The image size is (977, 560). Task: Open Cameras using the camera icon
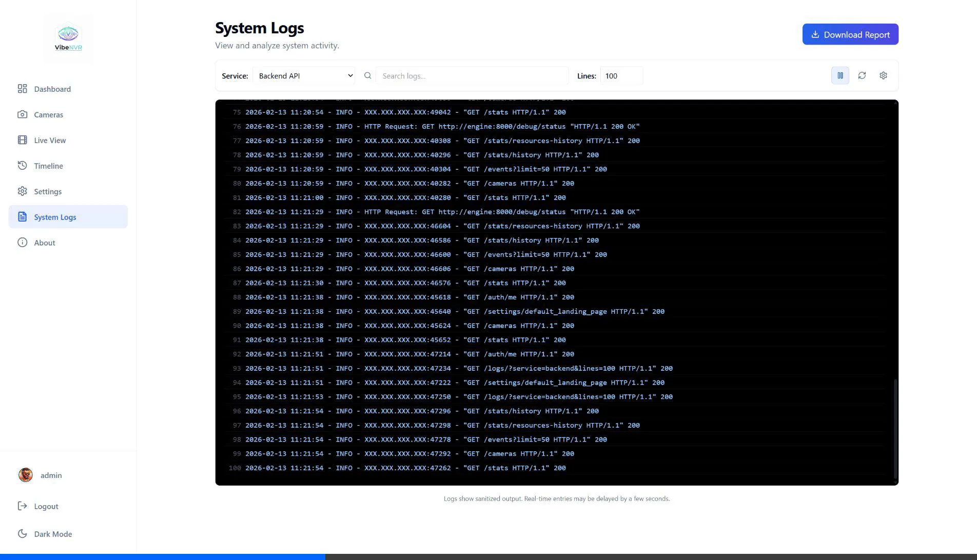coord(23,114)
